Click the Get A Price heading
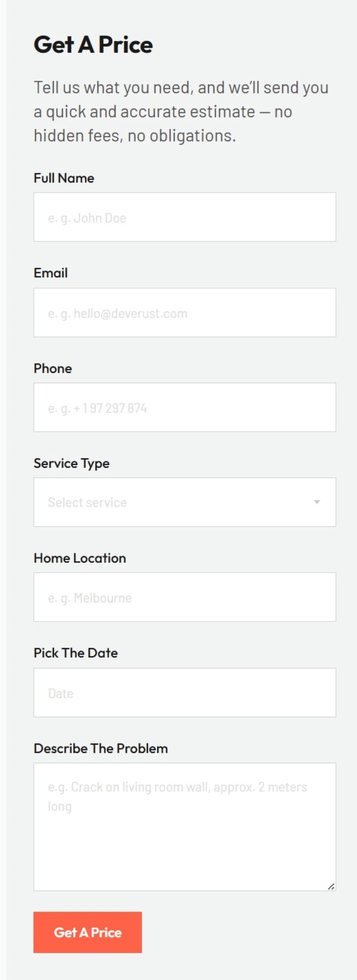The image size is (357, 980). pos(93,45)
